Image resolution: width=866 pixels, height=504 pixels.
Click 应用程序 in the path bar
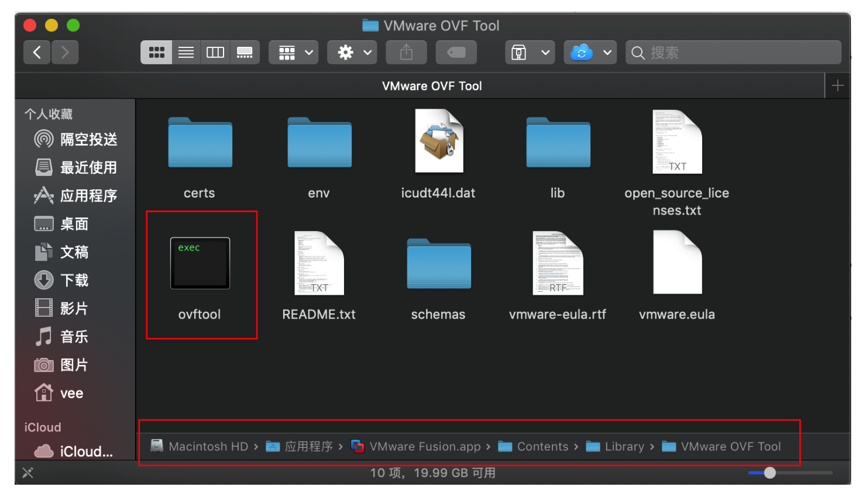(x=299, y=447)
